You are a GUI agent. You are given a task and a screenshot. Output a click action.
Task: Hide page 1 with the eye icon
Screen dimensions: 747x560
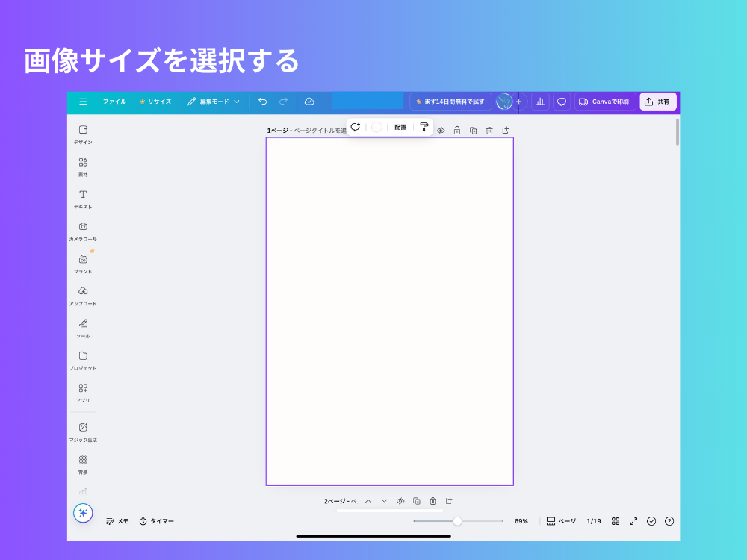(441, 129)
